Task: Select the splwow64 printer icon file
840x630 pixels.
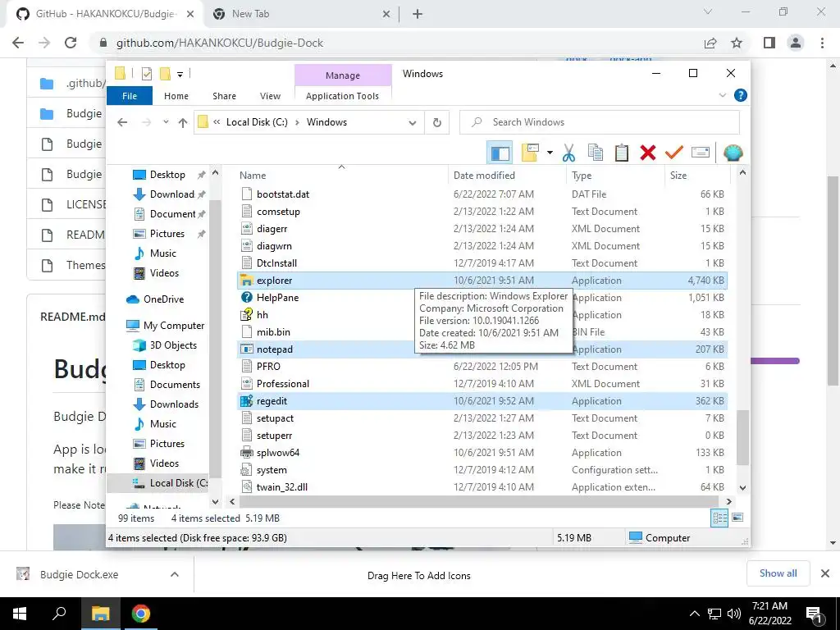Action: 246,453
